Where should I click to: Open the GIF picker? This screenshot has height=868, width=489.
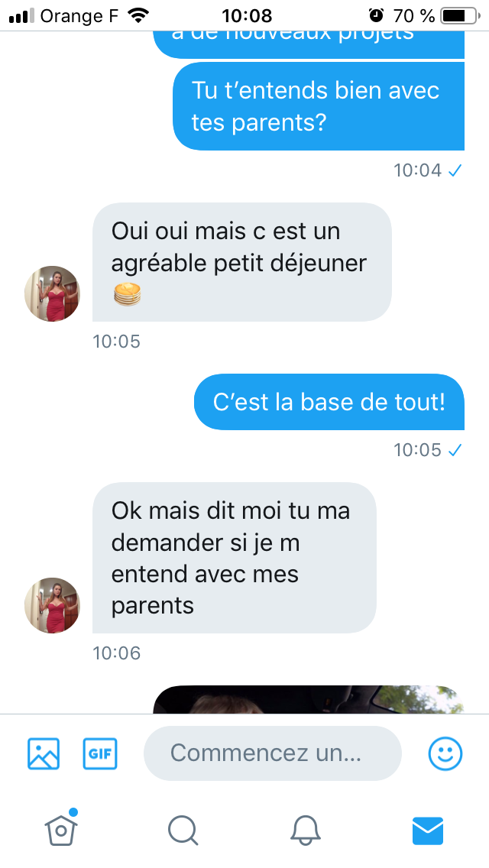(100, 753)
